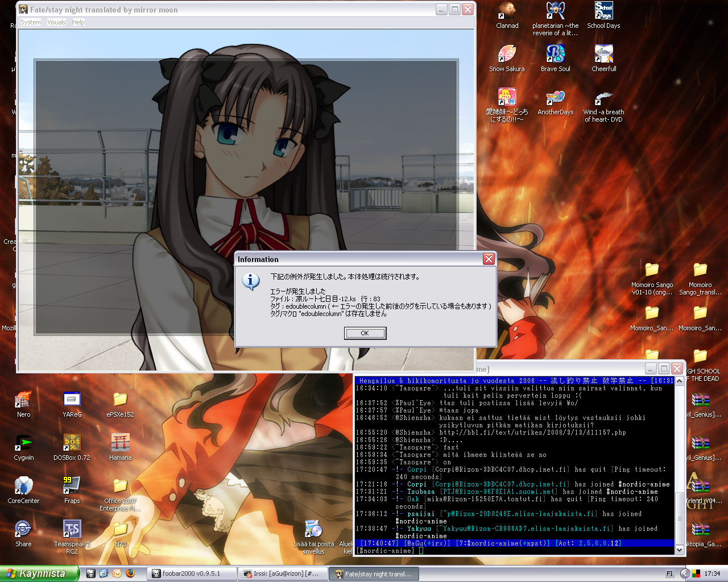Click the Information dialog info icon

[x=251, y=281]
